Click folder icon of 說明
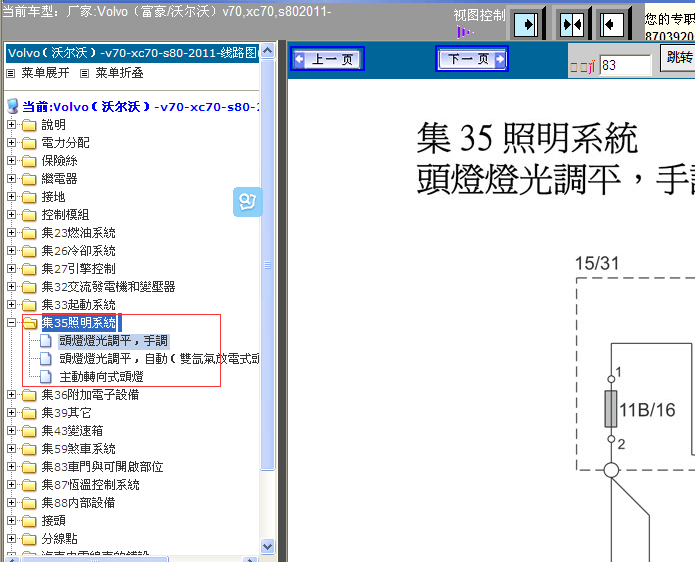 [29, 125]
